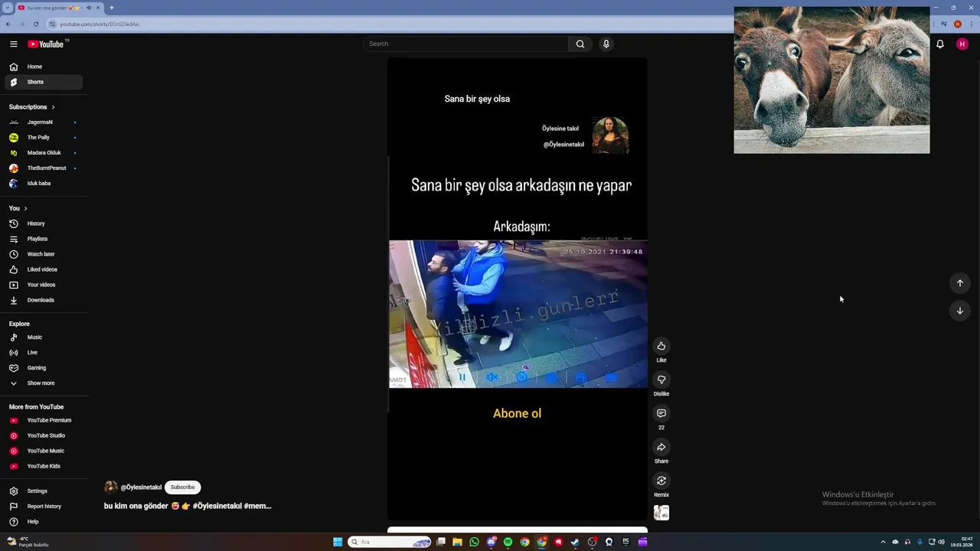
Task: Show hidden system tray icons
Action: point(883,542)
